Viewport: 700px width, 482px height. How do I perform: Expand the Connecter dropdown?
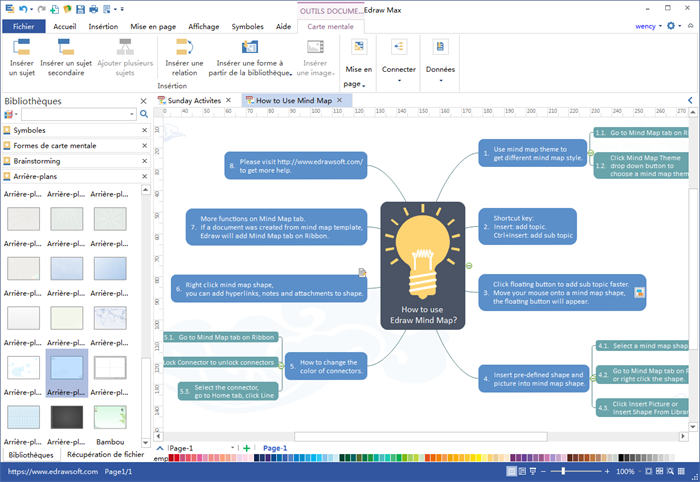pos(399,78)
